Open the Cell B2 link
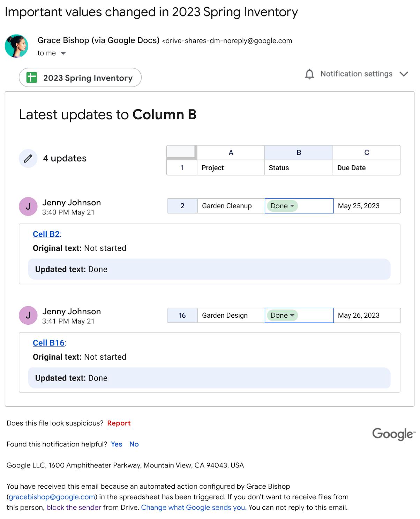Screen dimensions: 420x519 (x=46, y=234)
